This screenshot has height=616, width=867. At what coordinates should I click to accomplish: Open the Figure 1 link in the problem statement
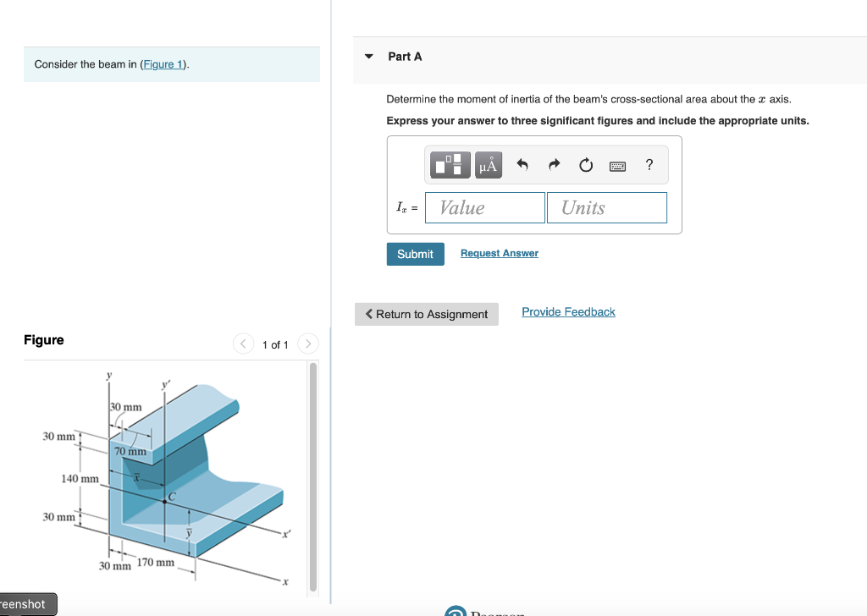point(162,63)
